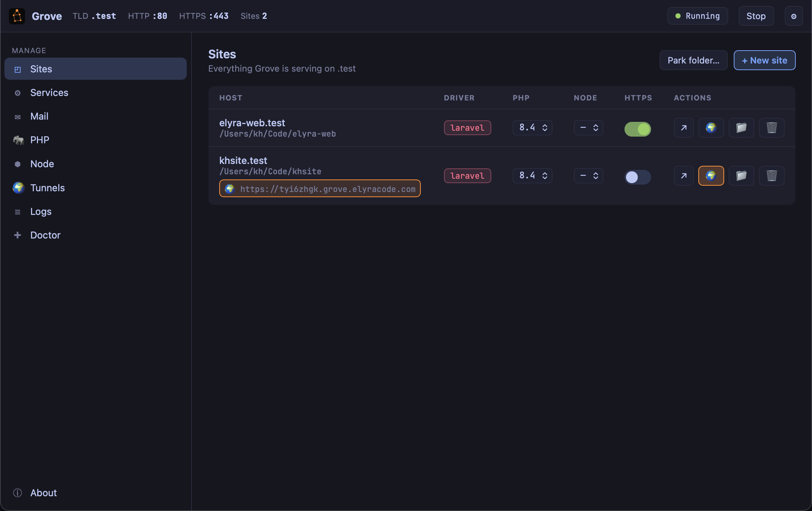Open elyra-web.test folder icon

coord(741,128)
